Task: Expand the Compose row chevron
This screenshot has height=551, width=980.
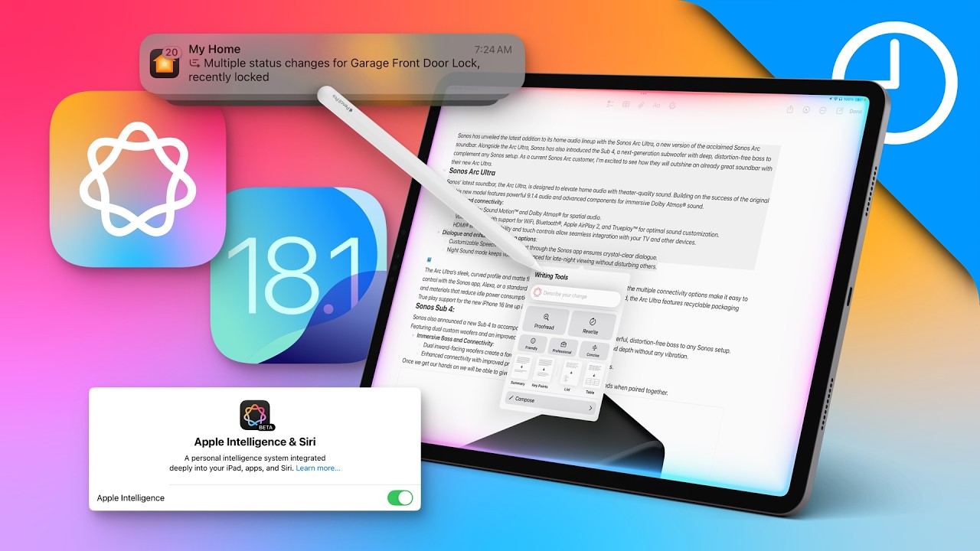Action: 590,408
